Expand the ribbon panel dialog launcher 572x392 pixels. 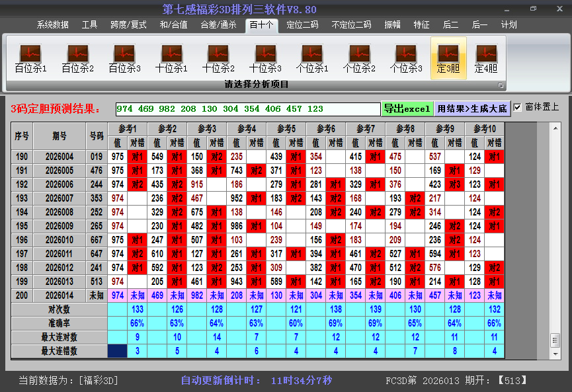click(x=501, y=85)
